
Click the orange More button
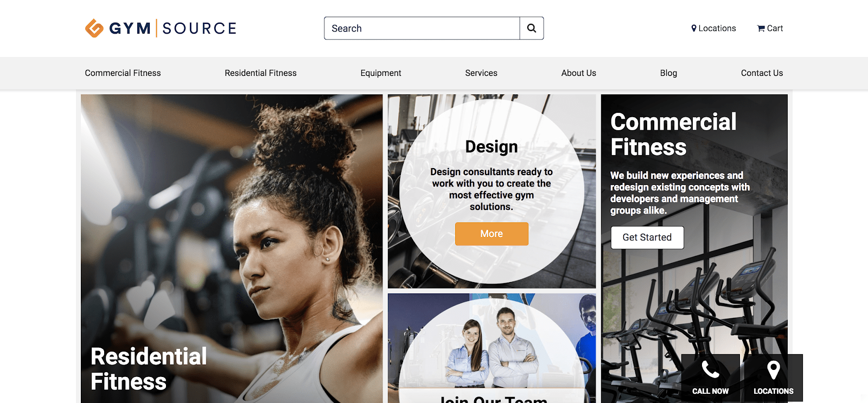[x=492, y=234]
